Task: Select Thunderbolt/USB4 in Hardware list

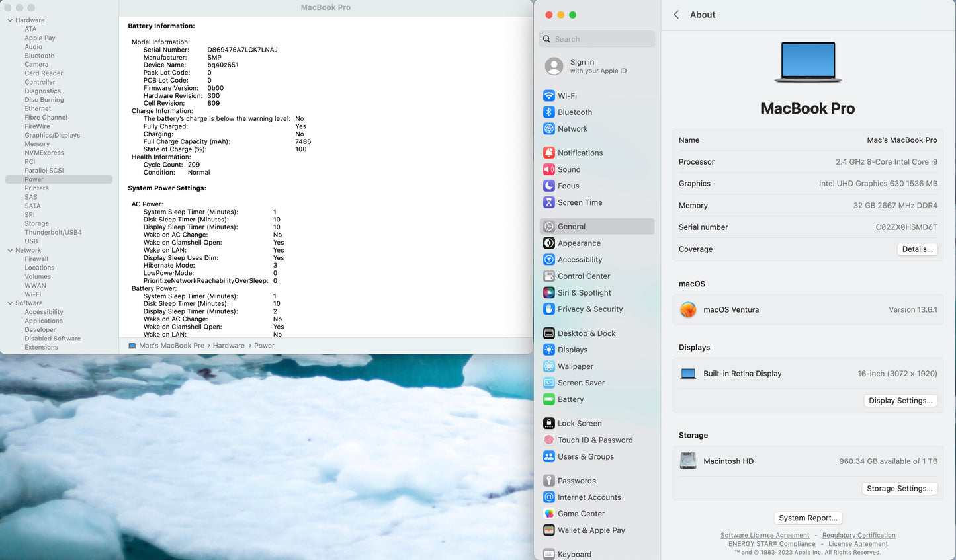Action: click(53, 233)
